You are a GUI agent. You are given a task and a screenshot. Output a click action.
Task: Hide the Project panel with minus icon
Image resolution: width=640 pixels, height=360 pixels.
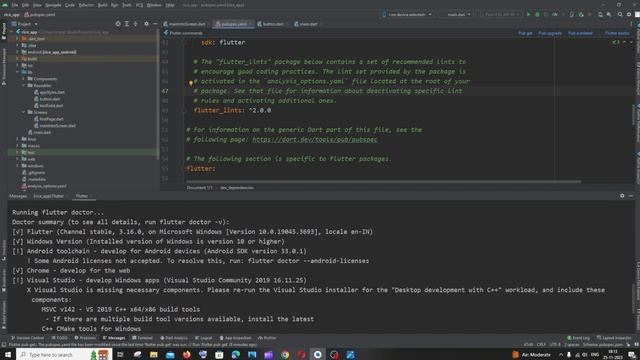coord(155,24)
